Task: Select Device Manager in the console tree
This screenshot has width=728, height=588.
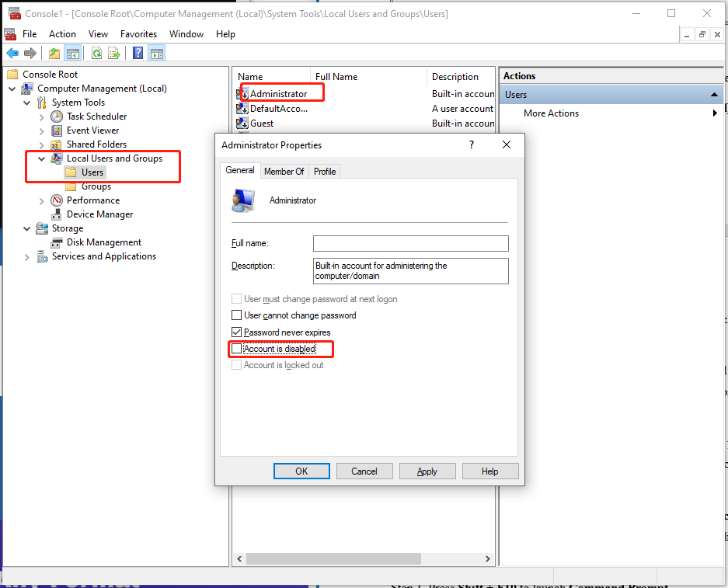Action: tap(99, 214)
